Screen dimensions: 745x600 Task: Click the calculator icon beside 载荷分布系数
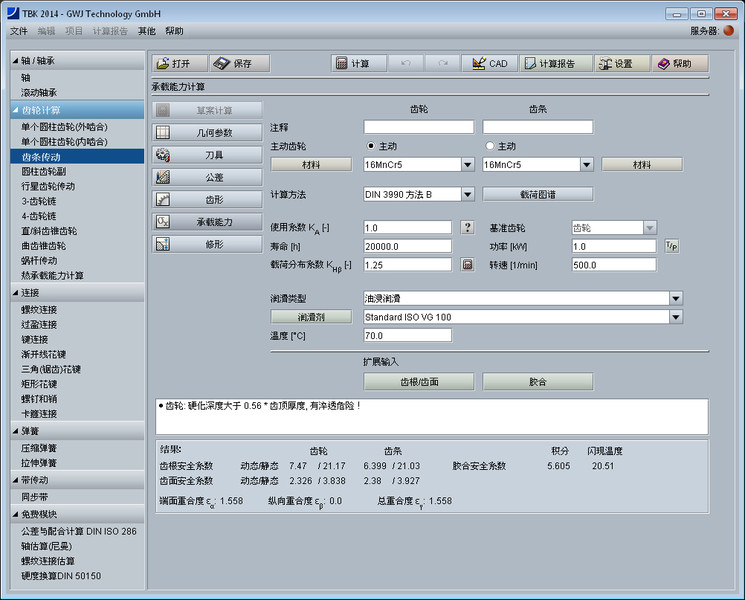(467, 265)
